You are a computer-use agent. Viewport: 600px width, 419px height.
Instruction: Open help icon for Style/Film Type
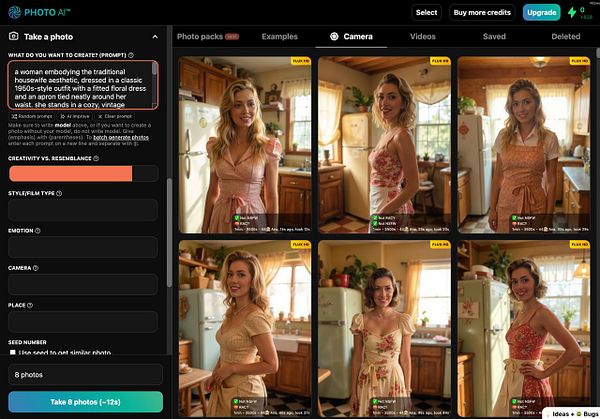(x=59, y=194)
